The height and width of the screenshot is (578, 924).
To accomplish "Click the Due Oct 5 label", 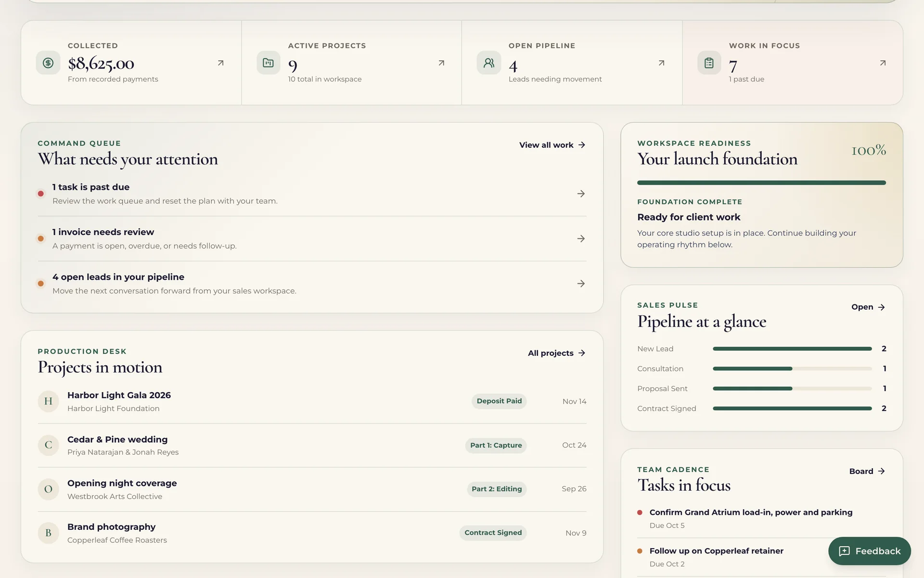I will 667,525.
